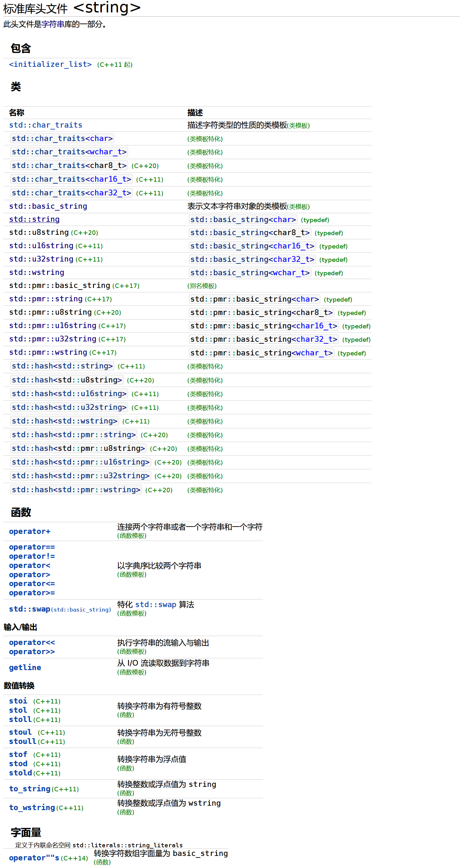Viewport: 465px width, 868px height.
Task: Open the stoi conversion function link
Action: point(18,701)
